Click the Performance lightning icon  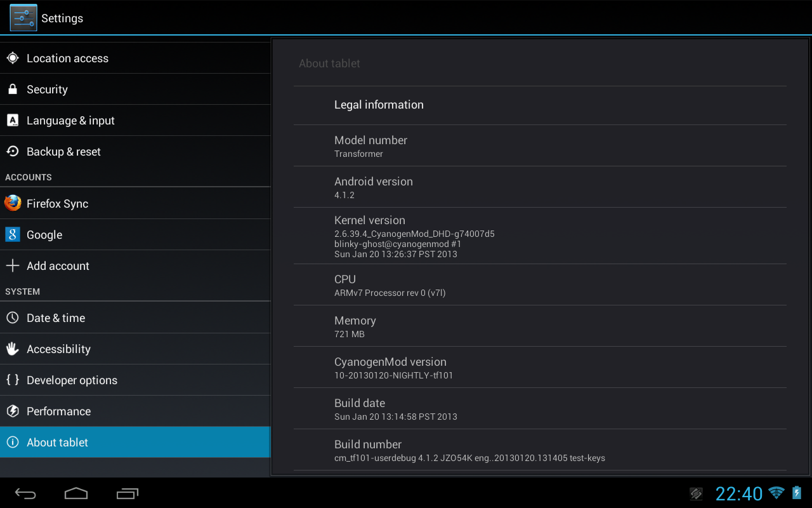13,411
